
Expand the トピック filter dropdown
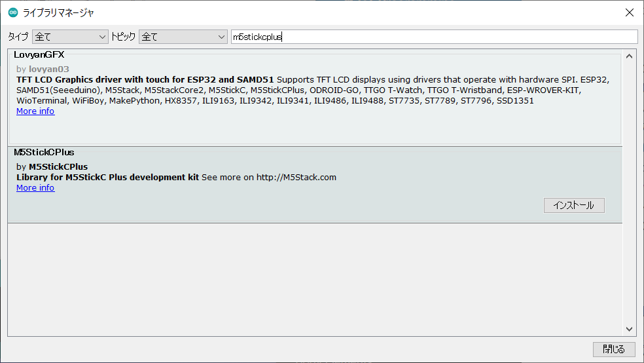click(x=183, y=37)
